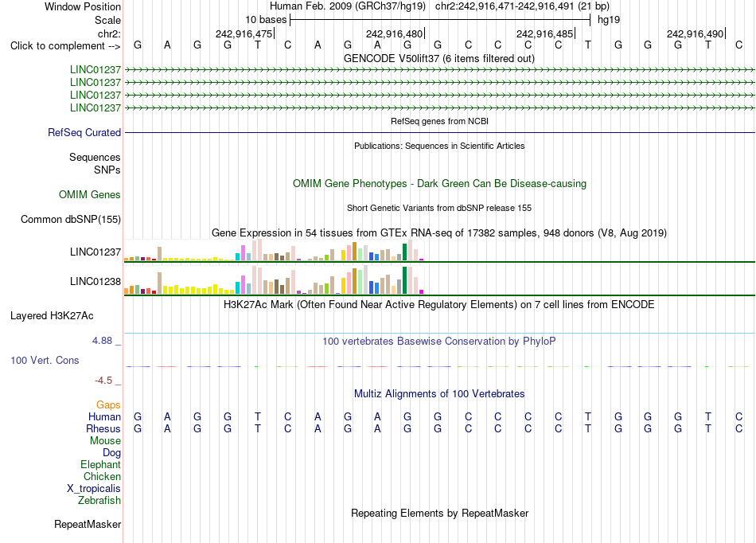
Task: Select the Scale track label
Action: [107, 20]
